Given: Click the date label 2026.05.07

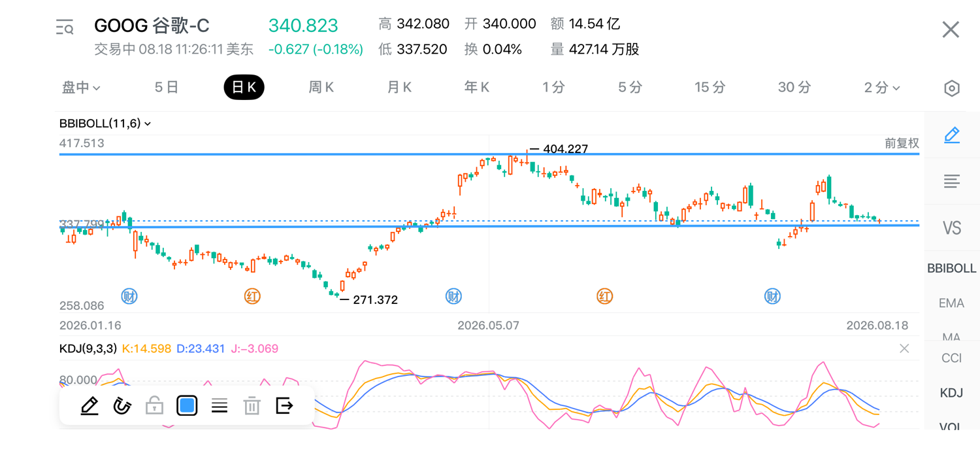Looking at the screenshot, I should [x=489, y=326].
